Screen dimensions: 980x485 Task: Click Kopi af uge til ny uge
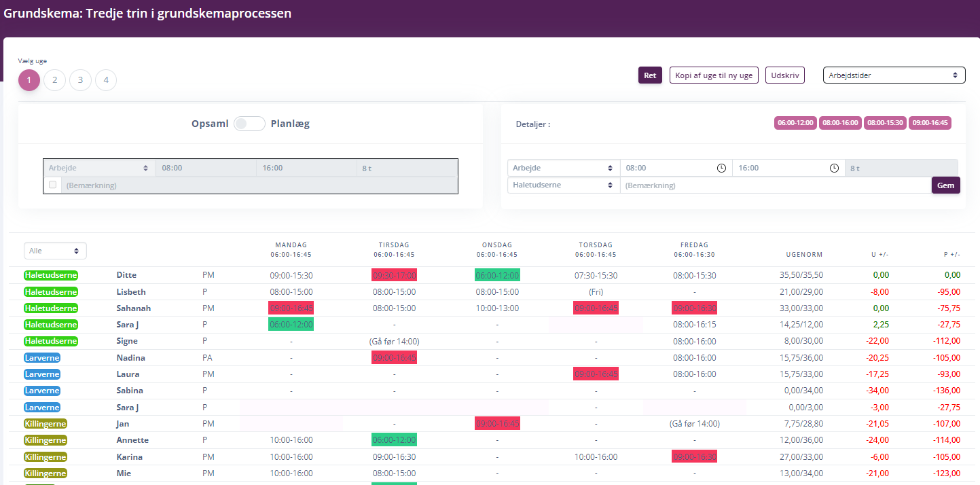714,75
